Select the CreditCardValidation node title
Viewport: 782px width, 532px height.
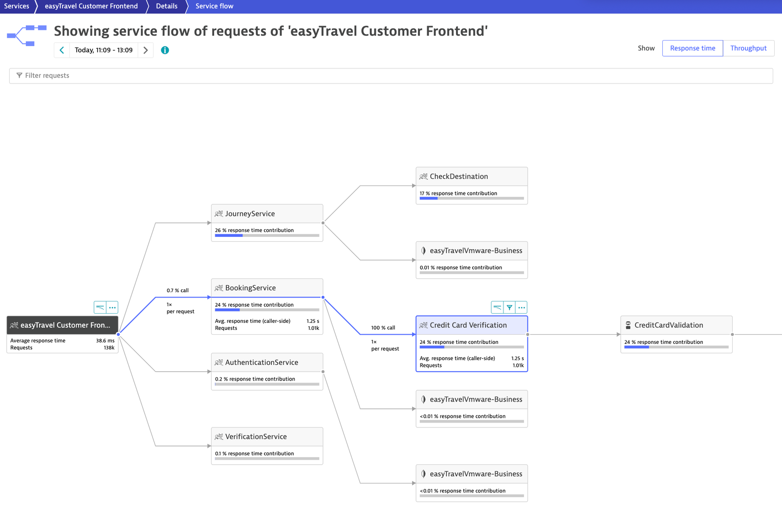pyautogui.click(x=669, y=325)
